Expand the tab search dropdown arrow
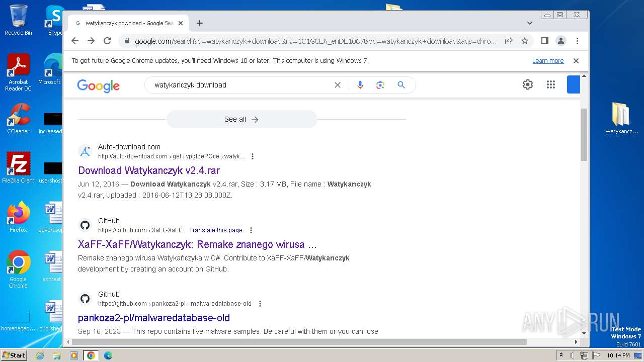644x362 pixels. tap(530, 23)
